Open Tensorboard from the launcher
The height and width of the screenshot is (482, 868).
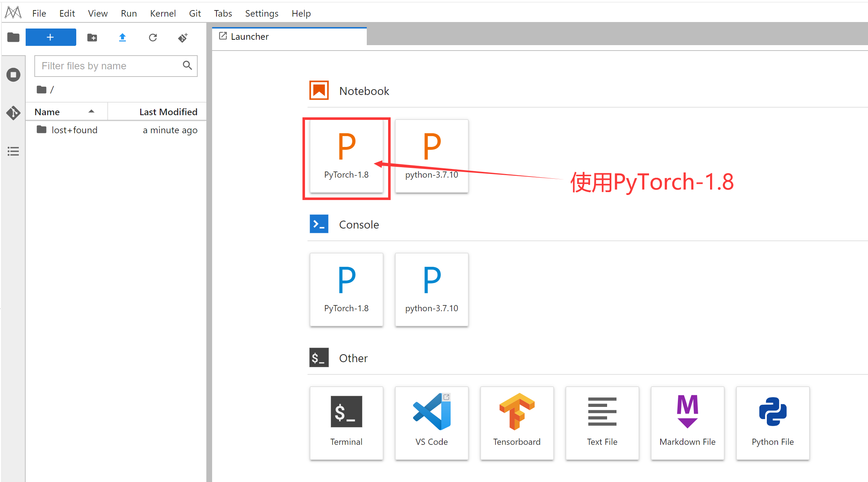point(517,423)
